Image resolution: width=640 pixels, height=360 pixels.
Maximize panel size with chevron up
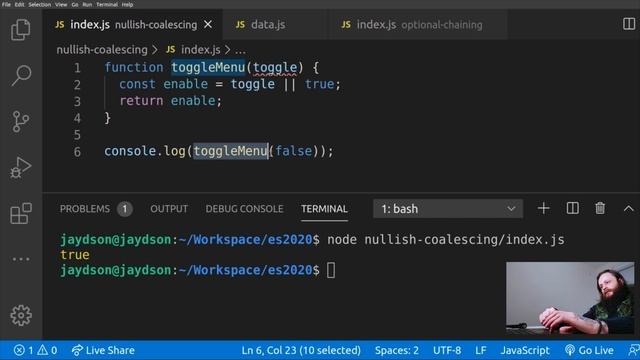pos(629,209)
